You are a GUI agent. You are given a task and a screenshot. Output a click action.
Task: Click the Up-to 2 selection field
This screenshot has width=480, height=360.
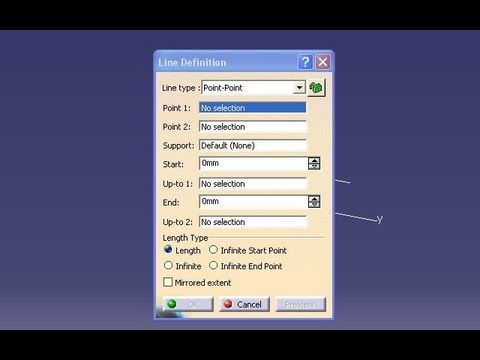click(253, 222)
